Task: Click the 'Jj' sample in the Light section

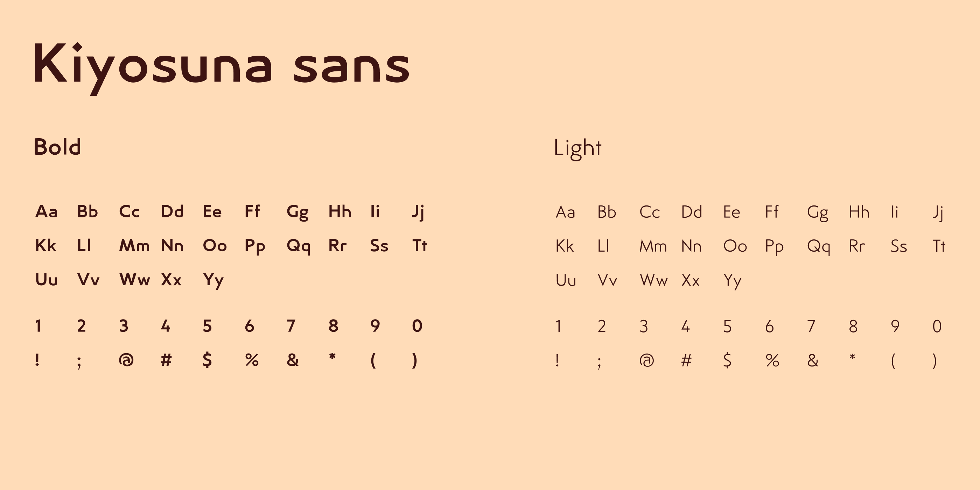Action: point(938,213)
